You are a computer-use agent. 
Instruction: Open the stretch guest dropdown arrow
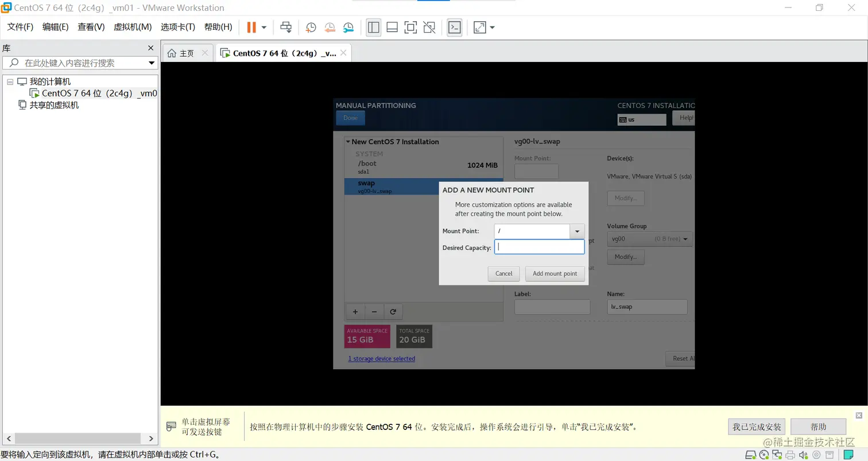coord(492,27)
